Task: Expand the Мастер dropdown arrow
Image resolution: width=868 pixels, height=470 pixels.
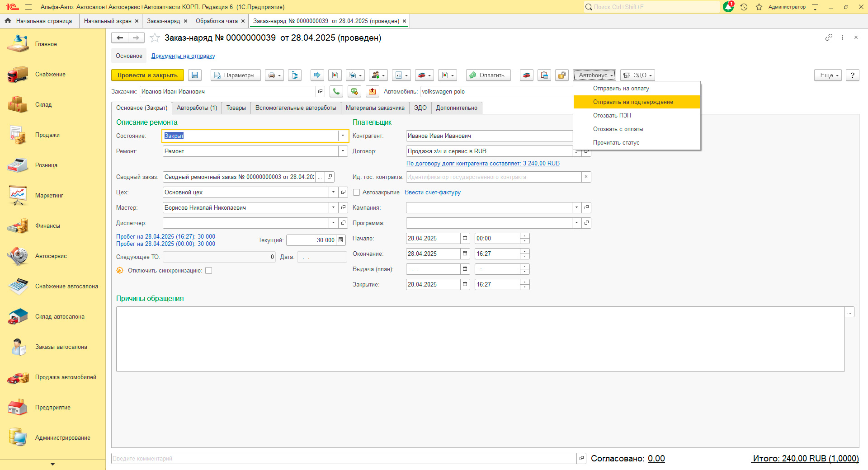Action: [x=333, y=207]
